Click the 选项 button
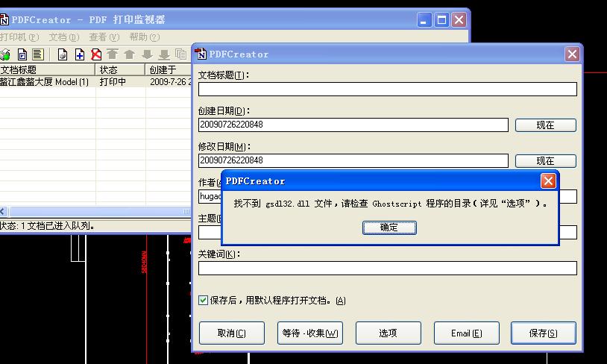607x364 pixels. 389,333
